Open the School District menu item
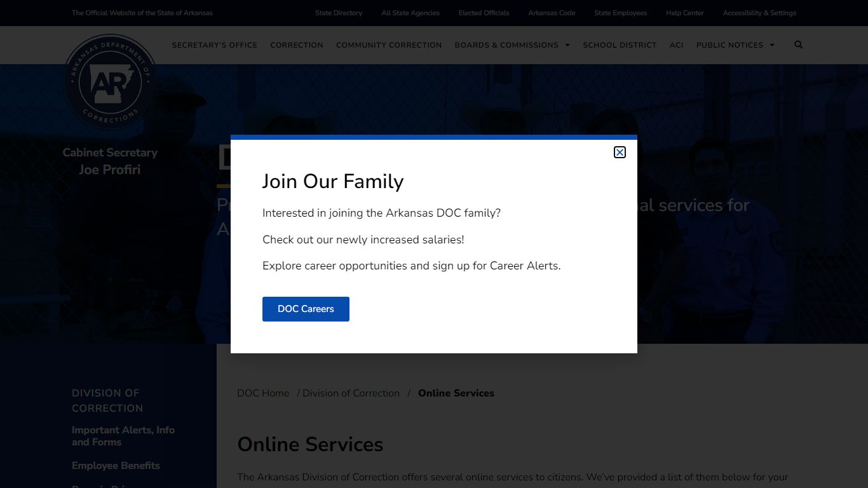868x488 pixels. (x=620, y=45)
